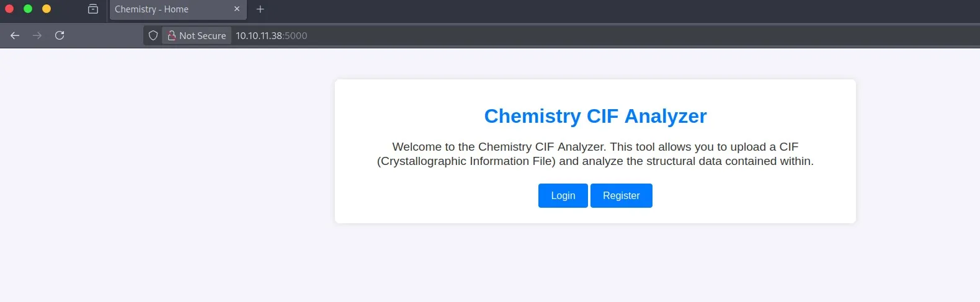Screen dimensions: 980x302
Task: Click the Chemistry CIF Analyzer heading
Action: click(595, 116)
